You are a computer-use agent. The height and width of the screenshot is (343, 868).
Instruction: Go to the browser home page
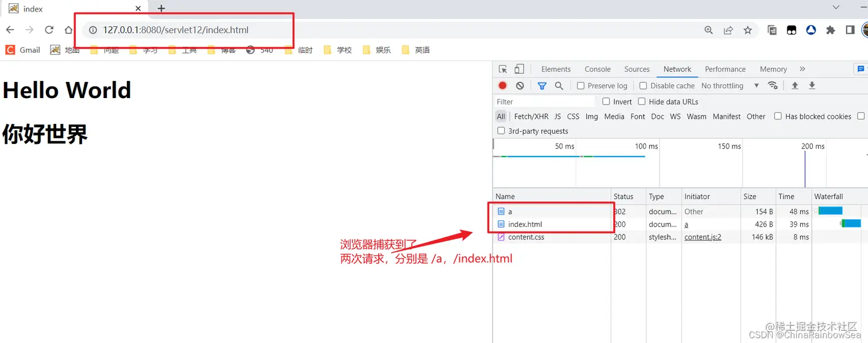[x=68, y=30]
